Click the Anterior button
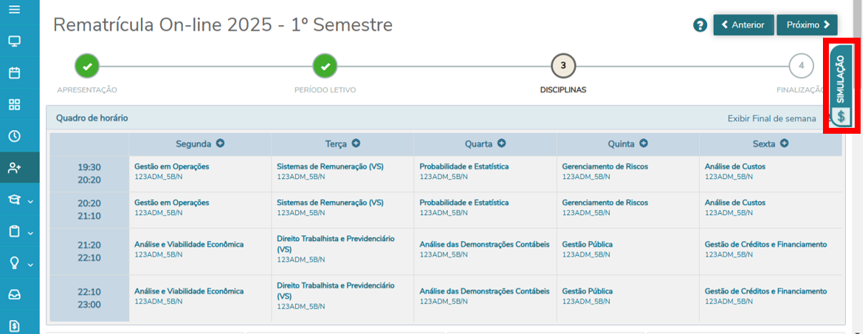 click(x=743, y=25)
